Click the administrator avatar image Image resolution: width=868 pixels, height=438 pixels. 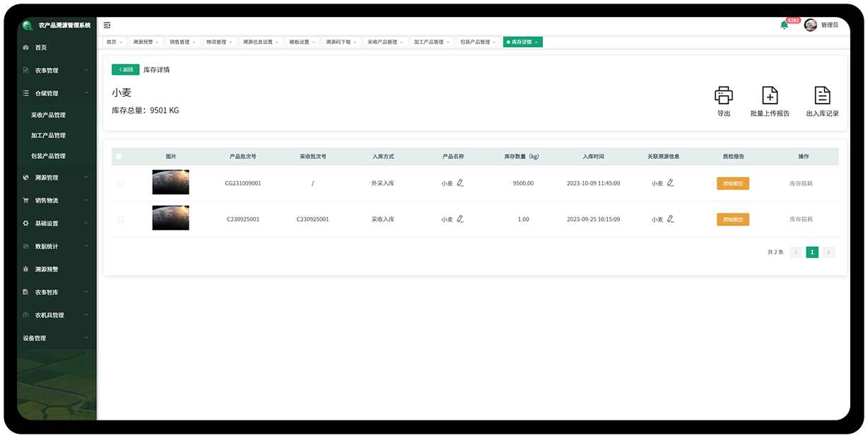[811, 25]
